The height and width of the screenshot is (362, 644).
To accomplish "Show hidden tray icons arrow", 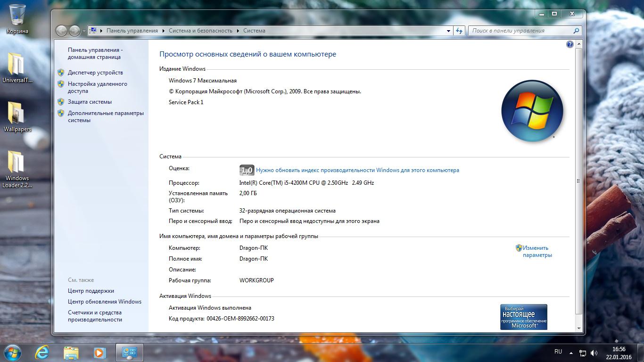I will coord(571,353).
